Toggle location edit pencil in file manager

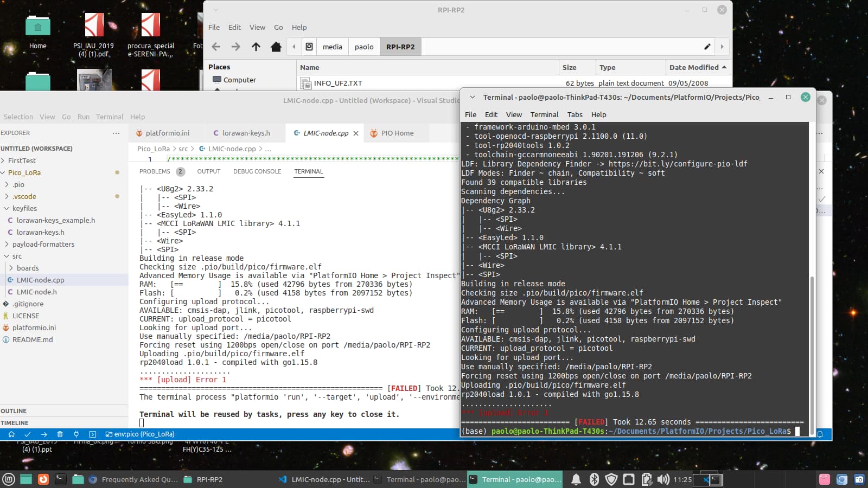tap(707, 47)
